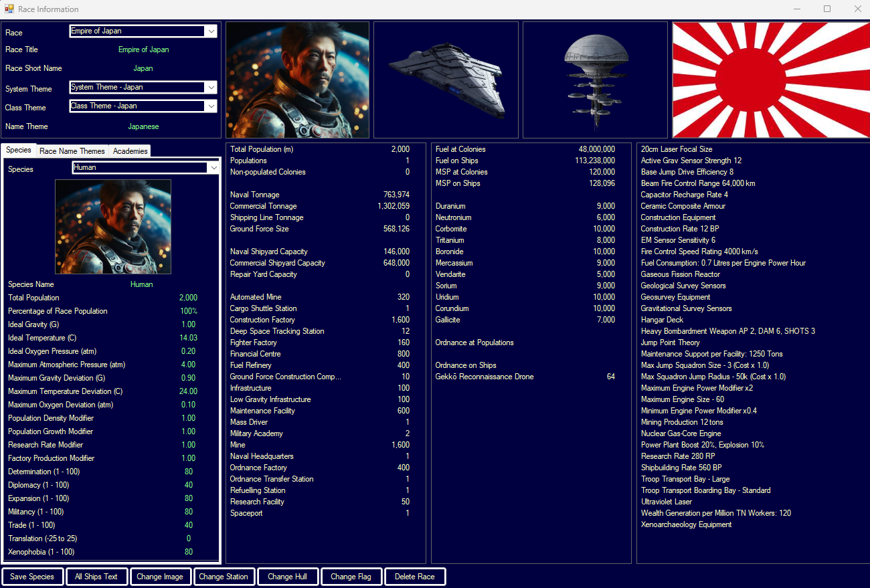
Task: Click the Change Image button
Action: point(160,577)
